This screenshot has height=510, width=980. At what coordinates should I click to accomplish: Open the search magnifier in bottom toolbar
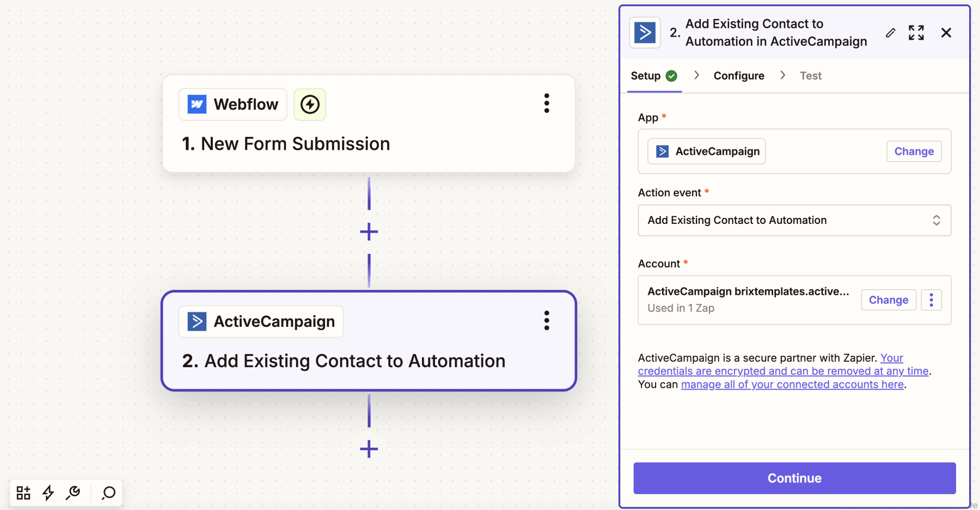pyautogui.click(x=109, y=493)
